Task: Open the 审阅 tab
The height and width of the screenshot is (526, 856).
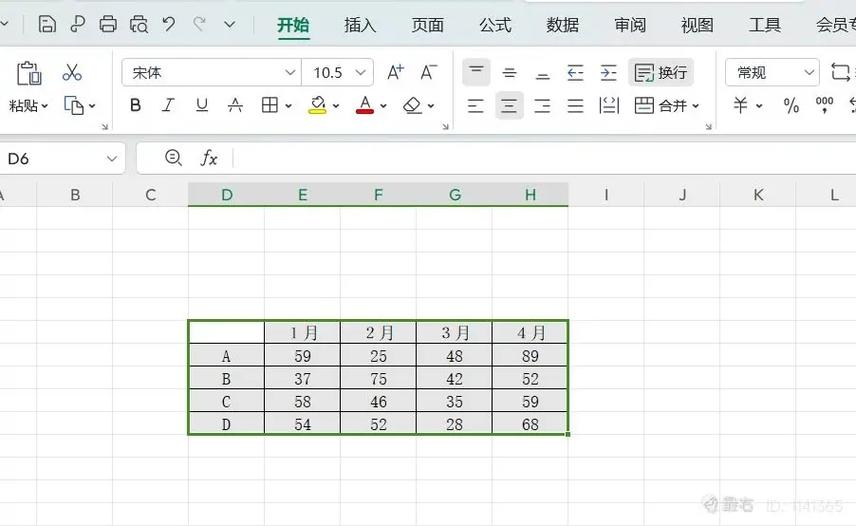Action: point(630,25)
